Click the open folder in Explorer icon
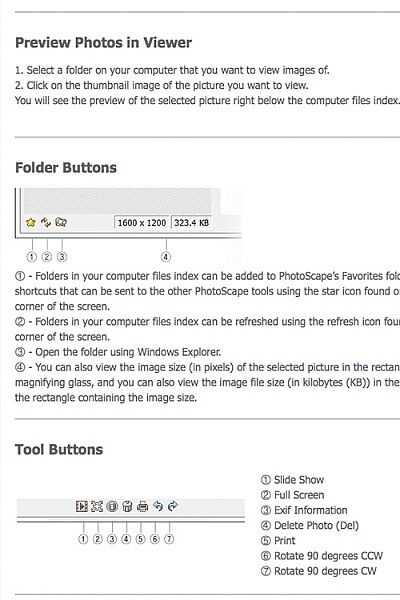Viewport: 400px width, 600px height. click(61, 222)
